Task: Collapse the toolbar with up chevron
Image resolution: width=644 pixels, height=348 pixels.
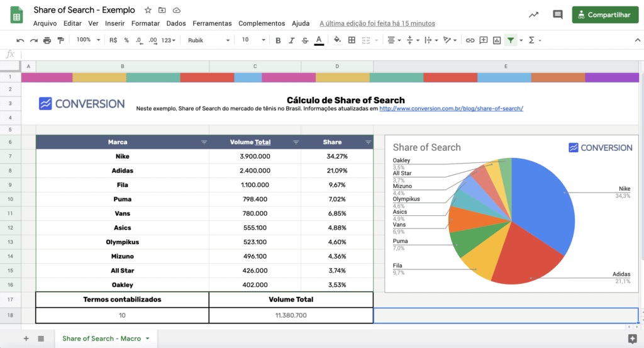Action: coord(638,40)
